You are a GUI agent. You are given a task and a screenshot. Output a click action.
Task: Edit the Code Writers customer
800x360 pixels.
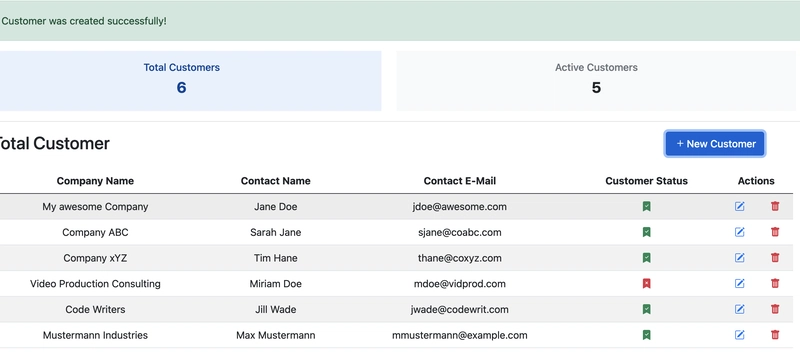[x=739, y=310]
